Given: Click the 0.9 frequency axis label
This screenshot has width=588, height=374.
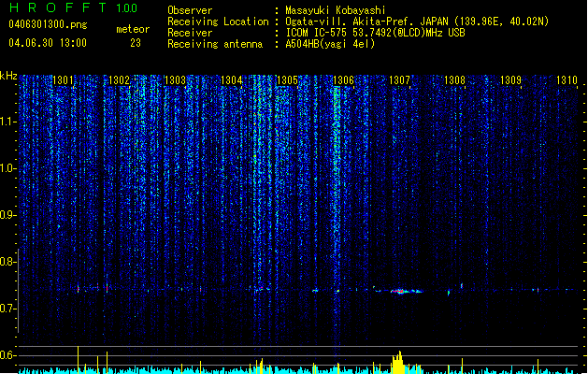Looking at the screenshot, I should point(8,215).
